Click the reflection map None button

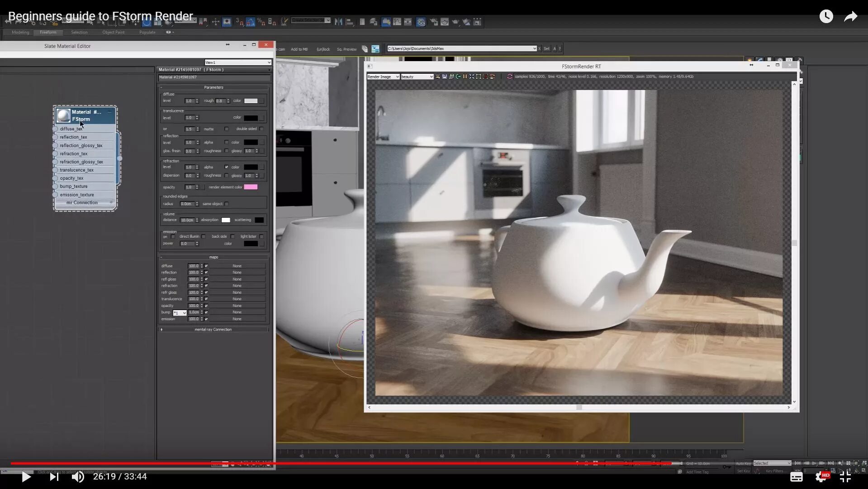tap(237, 273)
